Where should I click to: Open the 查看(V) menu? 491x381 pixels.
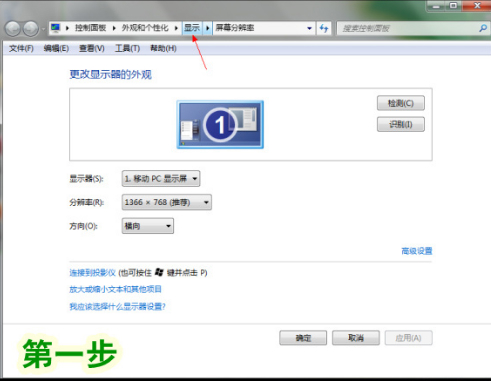pyautogui.click(x=92, y=48)
